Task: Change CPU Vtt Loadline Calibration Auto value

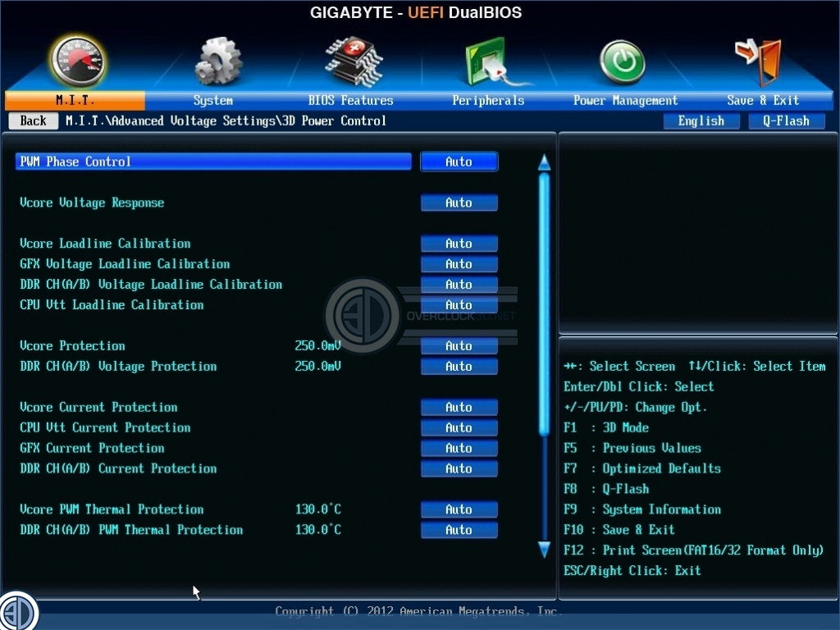Action: (459, 305)
